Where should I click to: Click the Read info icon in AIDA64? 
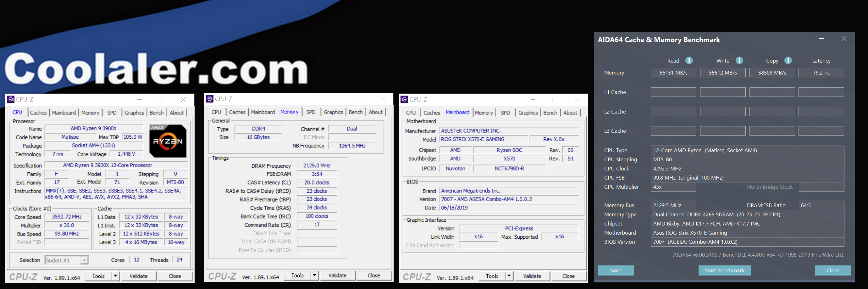(689, 60)
